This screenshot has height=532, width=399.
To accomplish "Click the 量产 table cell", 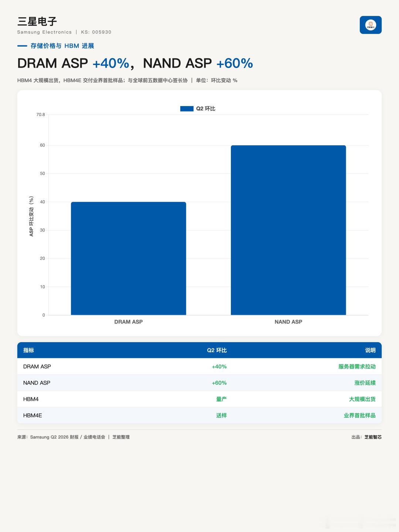I will click(221, 399).
